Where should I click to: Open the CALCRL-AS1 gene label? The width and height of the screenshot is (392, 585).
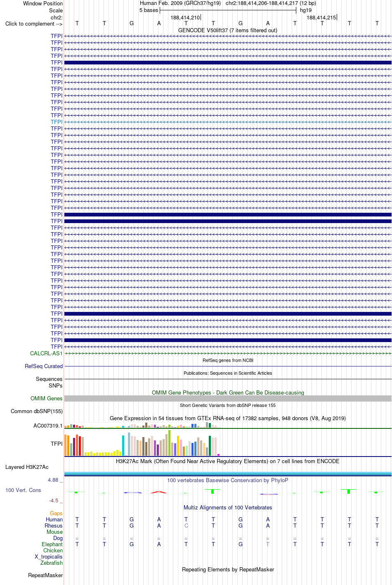46,353
